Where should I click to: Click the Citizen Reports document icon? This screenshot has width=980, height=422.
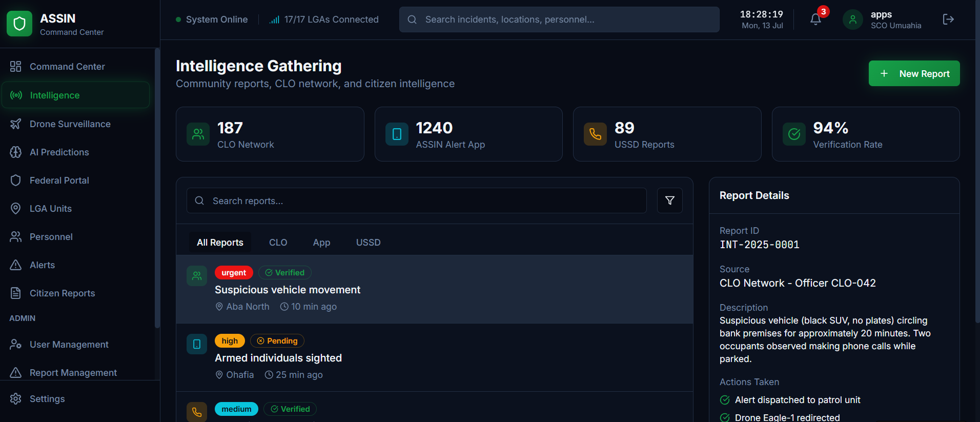pos(16,293)
